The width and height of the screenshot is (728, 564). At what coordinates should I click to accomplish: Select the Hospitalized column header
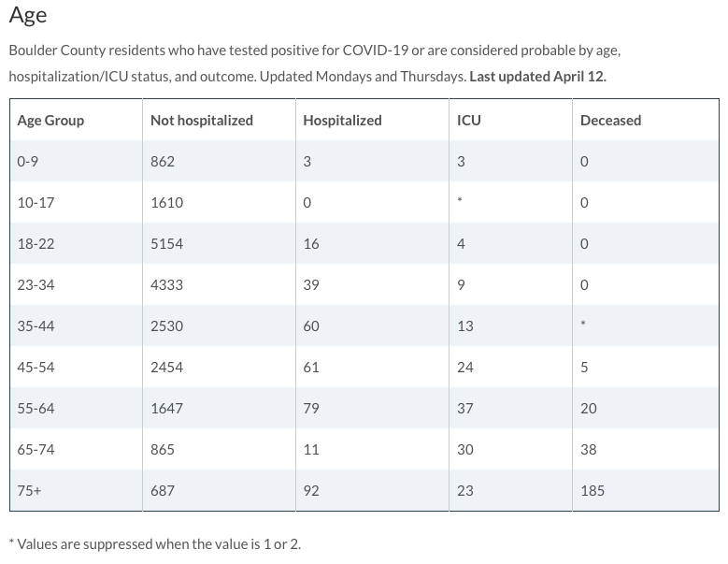coord(342,121)
